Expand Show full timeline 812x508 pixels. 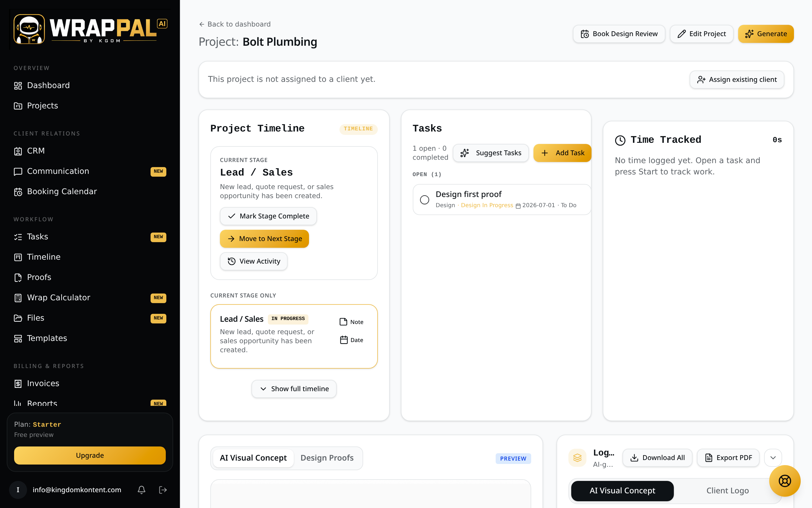[294, 389]
